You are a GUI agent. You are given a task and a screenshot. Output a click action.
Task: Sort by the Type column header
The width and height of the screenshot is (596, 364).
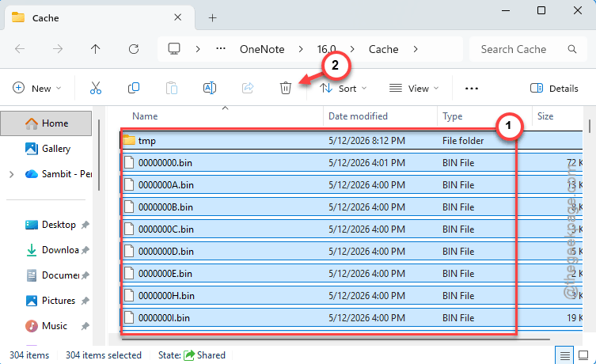click(x=452, y=116)
